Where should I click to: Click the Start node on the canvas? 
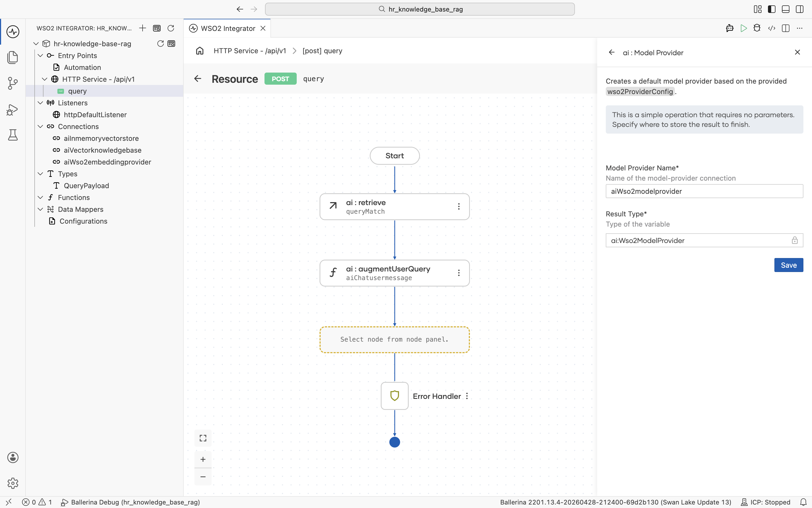tap(395, 156)
